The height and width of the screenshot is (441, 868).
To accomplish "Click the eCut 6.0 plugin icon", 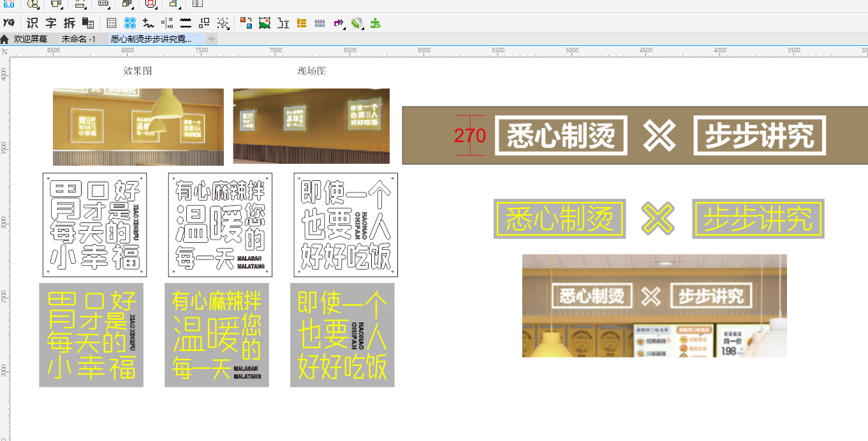I will (9, 4).
